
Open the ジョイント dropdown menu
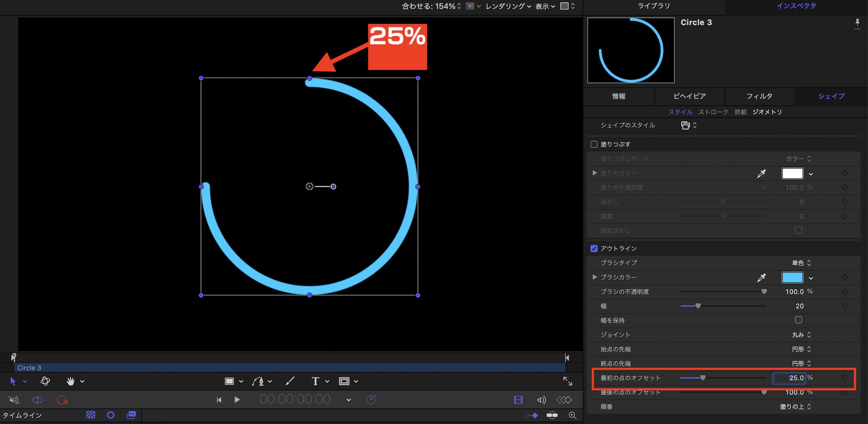(801, 335)
